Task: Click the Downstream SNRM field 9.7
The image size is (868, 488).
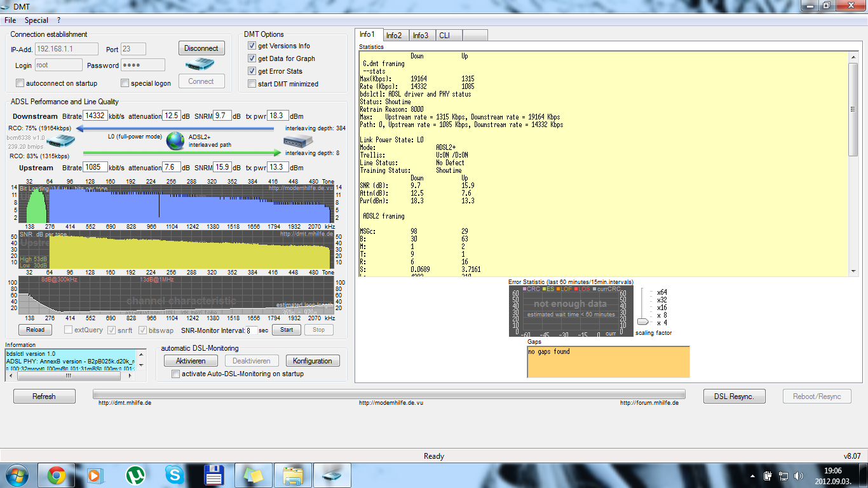Action: (222, 116)
